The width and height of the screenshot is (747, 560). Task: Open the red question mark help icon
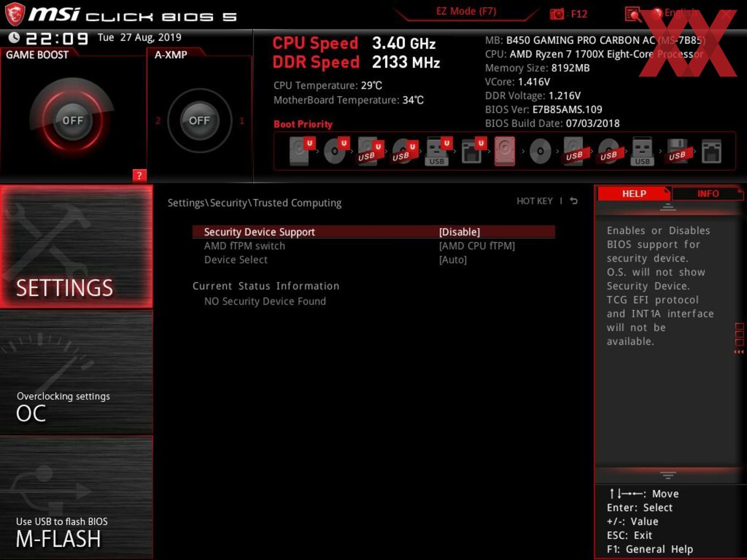[x=140, y=175]
